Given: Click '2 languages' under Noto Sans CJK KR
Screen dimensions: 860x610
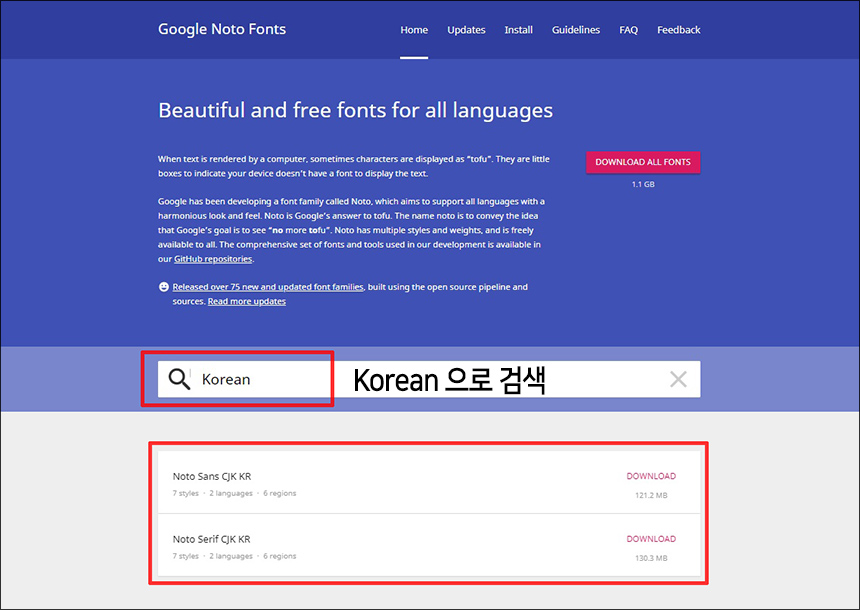Looking at the screenshot, I should (231, 493).
